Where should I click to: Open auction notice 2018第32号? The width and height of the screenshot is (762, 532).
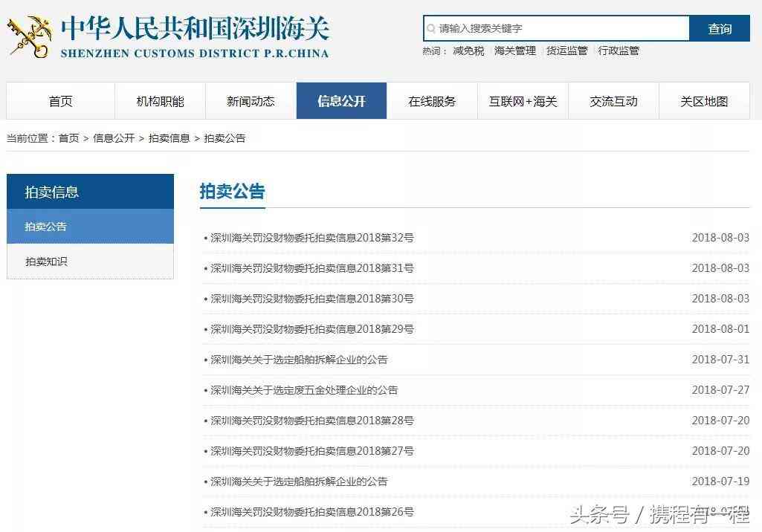[312, 238]
